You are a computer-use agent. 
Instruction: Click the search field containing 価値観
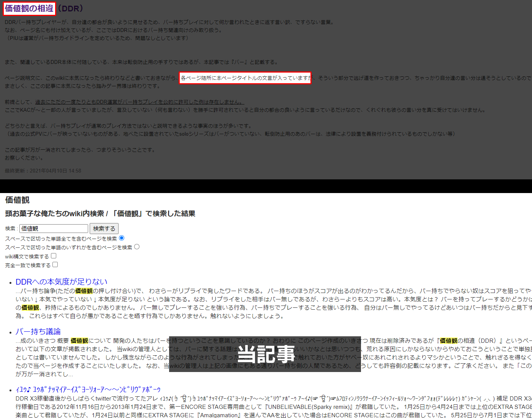point(54,228)
